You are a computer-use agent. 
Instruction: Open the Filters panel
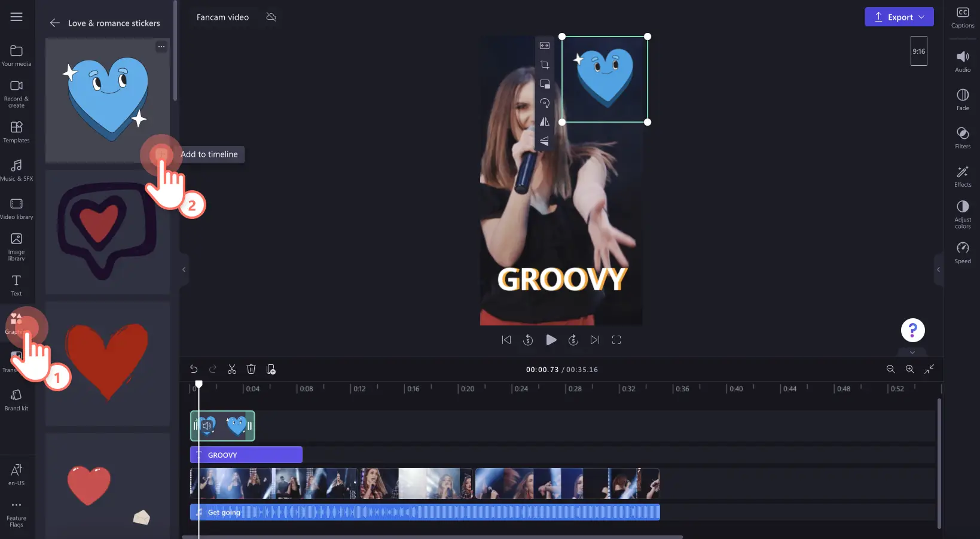(963, 138)
